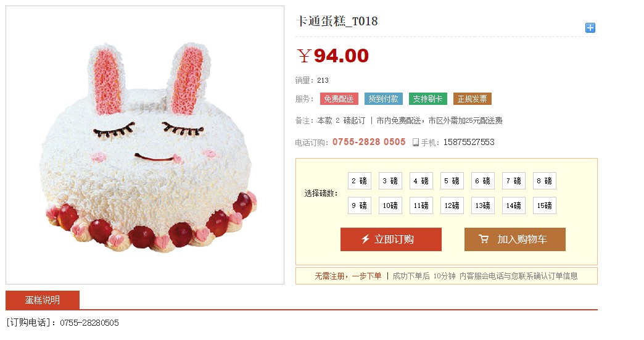Click the blue plus icon near title
Image resolution: width=644 pixels, height=340 pixels.
point(590,28)
